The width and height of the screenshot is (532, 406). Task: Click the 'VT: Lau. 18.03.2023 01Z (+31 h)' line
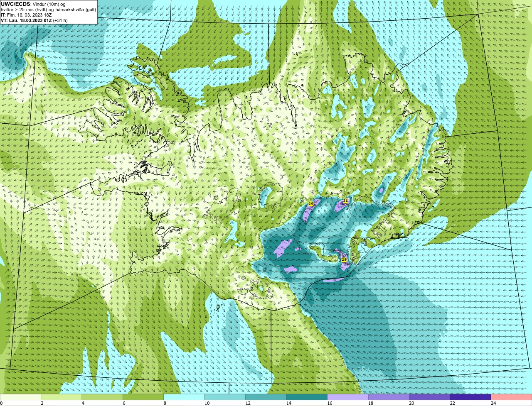click(34, 20)
